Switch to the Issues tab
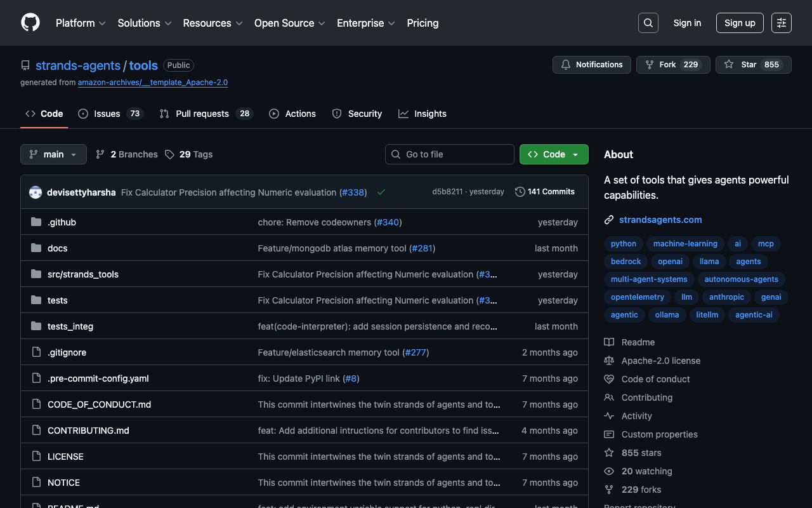The image size is (812, 508). 107,114
